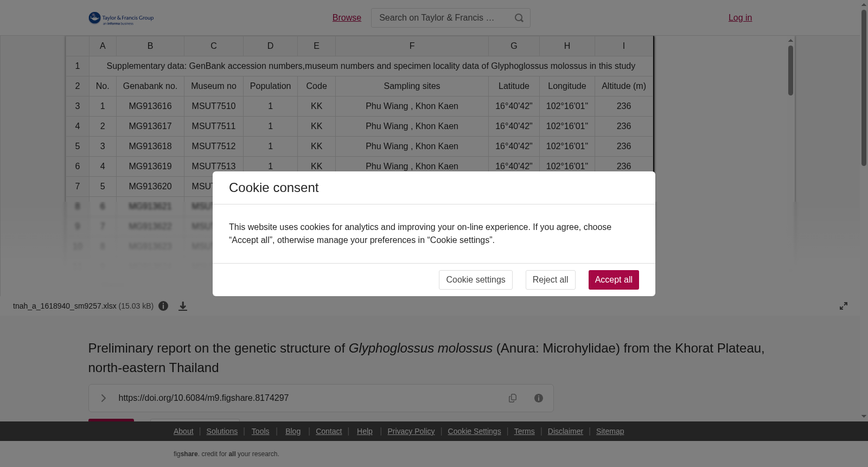Image resolution: width=868 pixels, height=467 pixels.
Task: Open DOI info icon
Action: click(x=539, y=398)
